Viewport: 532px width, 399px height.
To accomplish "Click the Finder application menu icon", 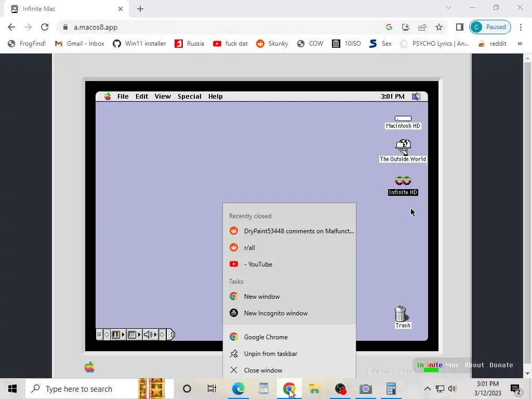I will [x=416, y=97].
